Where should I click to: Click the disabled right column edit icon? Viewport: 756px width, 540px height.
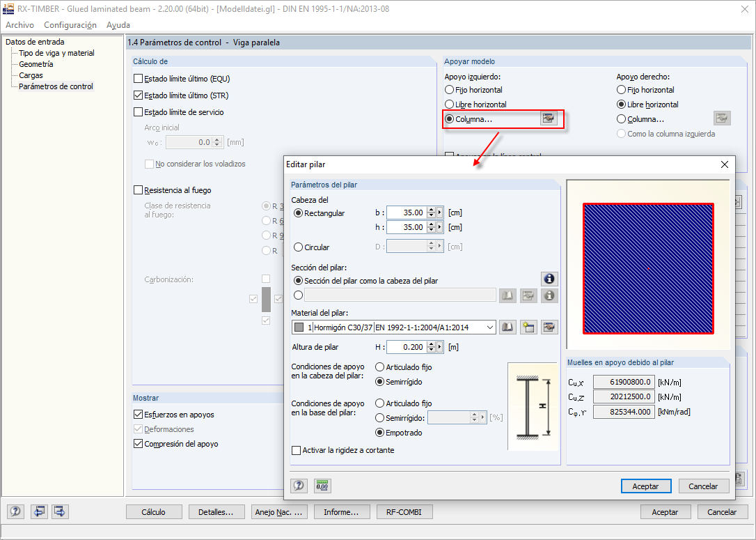(722, 118)
